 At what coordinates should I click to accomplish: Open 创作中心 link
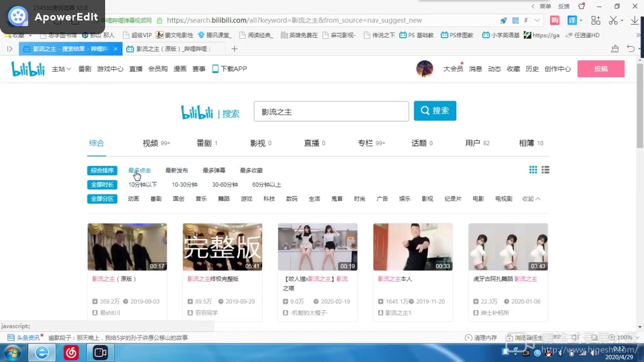tap(557, 69)
